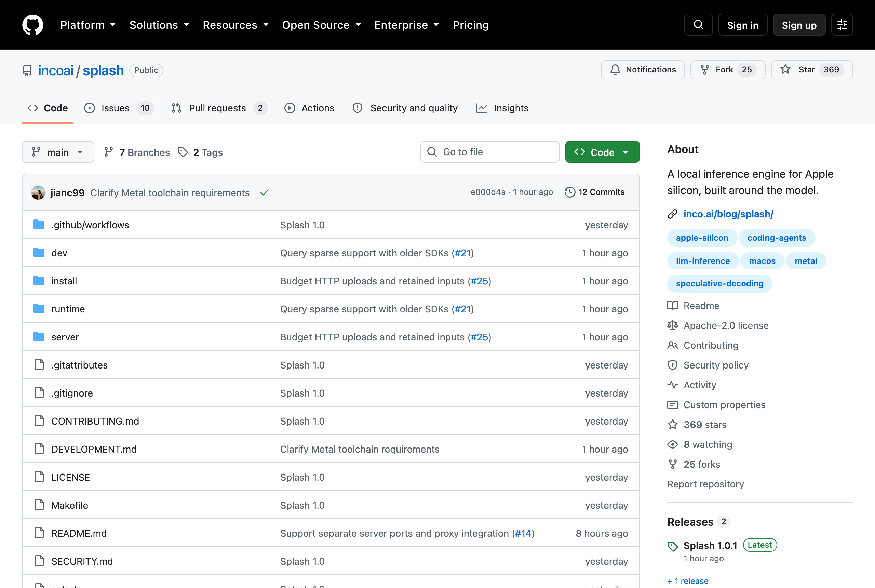Open the server folder
The height and width of the screenshot is (588, 875).
(x=65, y=337)
